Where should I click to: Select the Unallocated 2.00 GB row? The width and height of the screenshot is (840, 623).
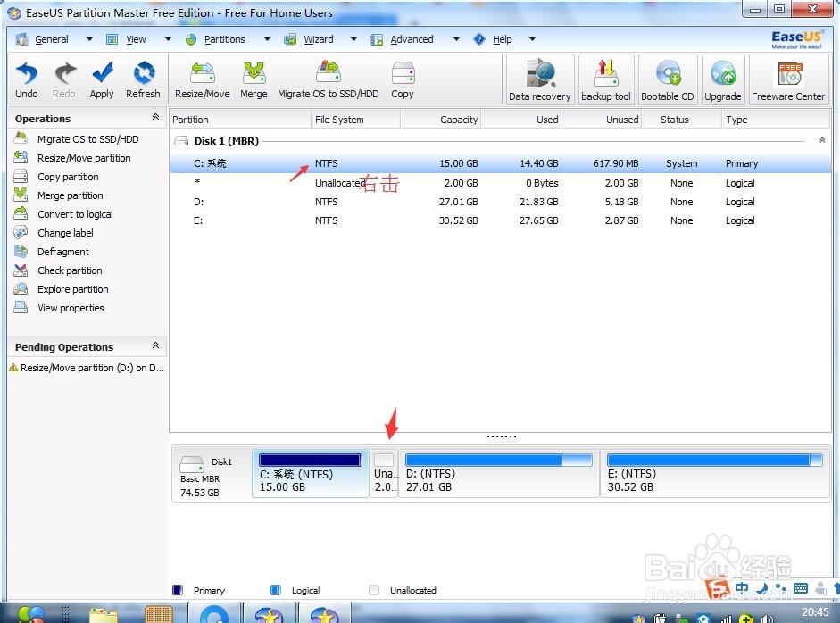tap(500, 183)
